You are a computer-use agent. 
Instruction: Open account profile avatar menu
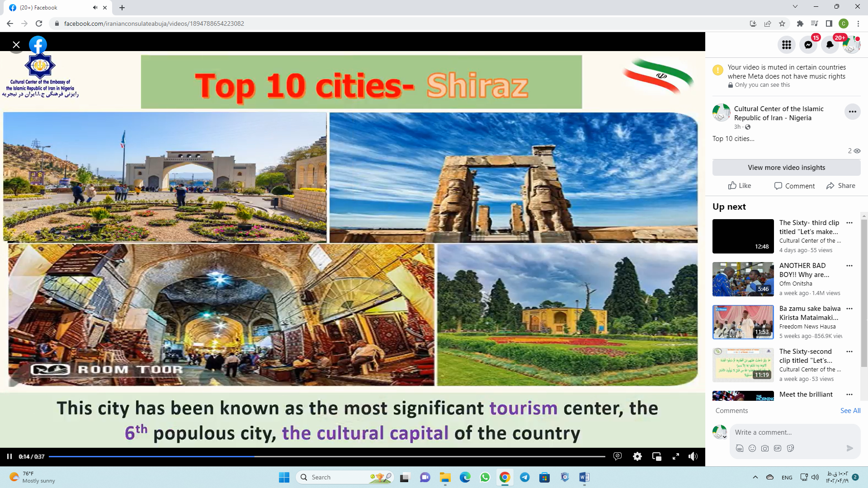[852, 44]
